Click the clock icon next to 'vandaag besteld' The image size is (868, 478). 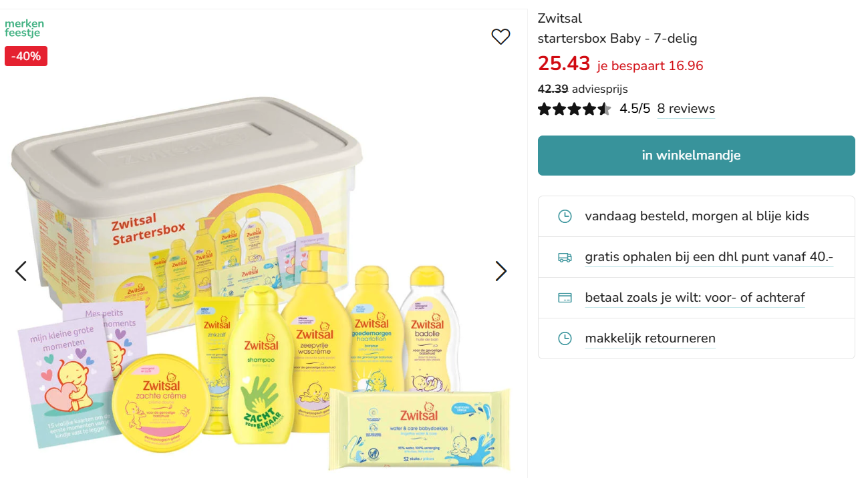pos(565,216)
